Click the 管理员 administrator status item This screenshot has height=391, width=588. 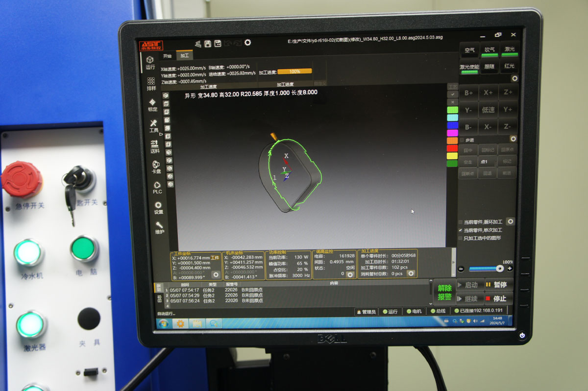tap(366, 311)
